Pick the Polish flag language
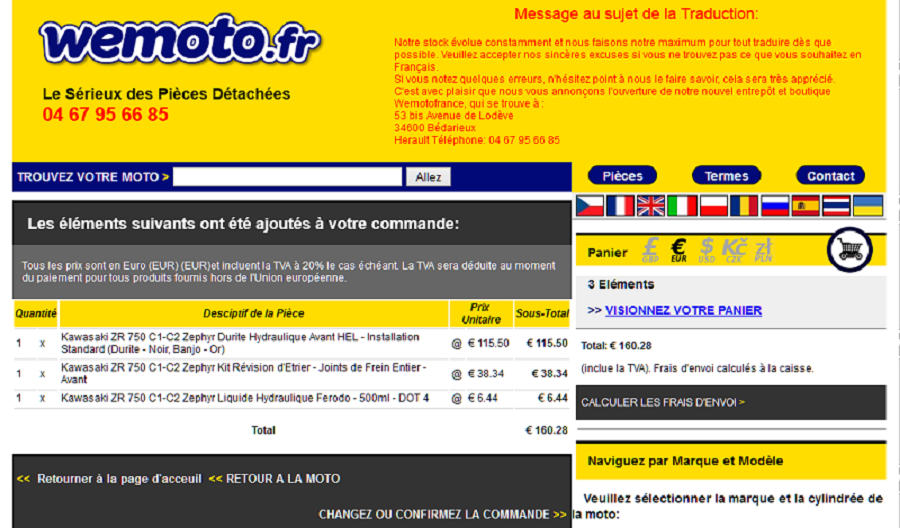The width and height of the screenshot is (900, 528). [713, 205]
